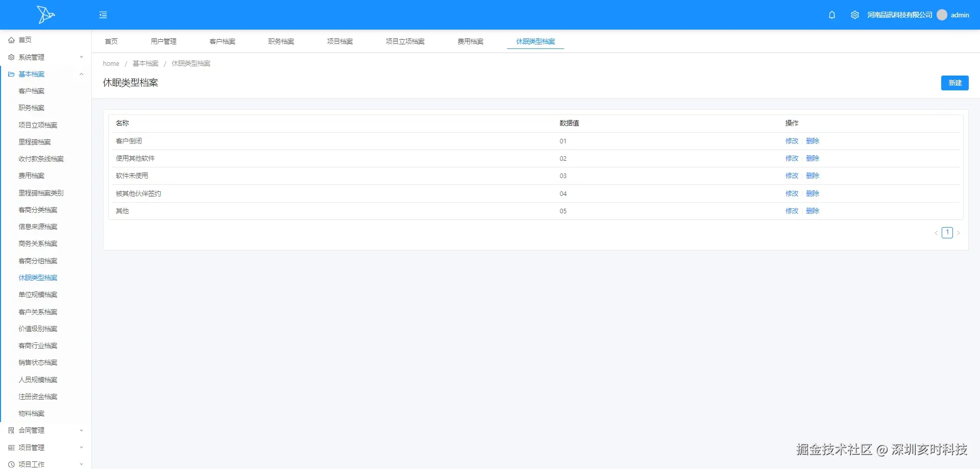This screenshot has width=980, height=469.
Task: Collapse the 基本档案 menu chevron
Action: pos(81,74)
